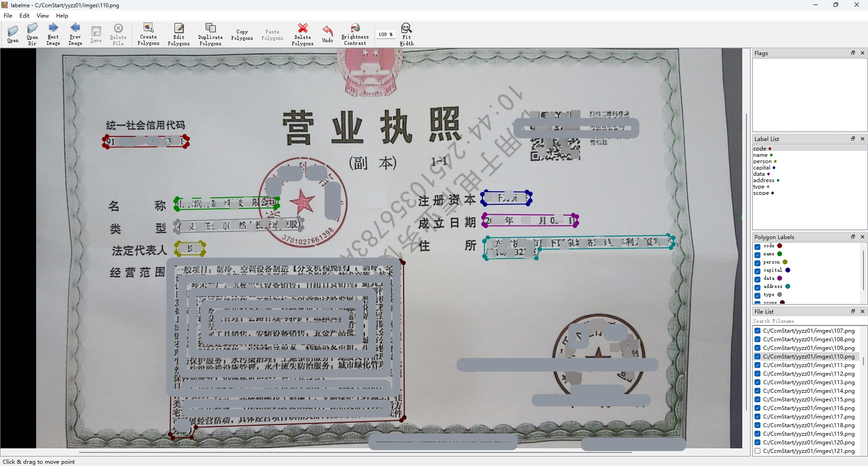Save the current annotations
Screen dimensions: 868x466
pyautogui.click(x=96, y=34)
